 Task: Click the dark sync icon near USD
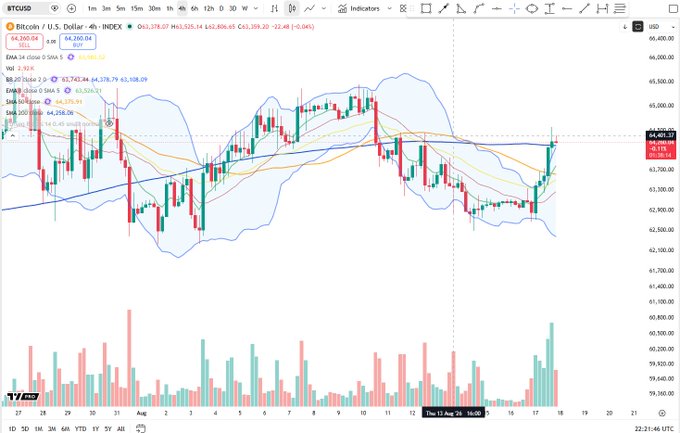pyautogui.click(x=638, y=27)
